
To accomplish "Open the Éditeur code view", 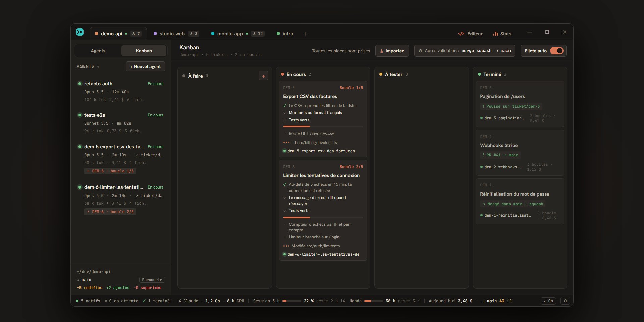I will (470, 34).
